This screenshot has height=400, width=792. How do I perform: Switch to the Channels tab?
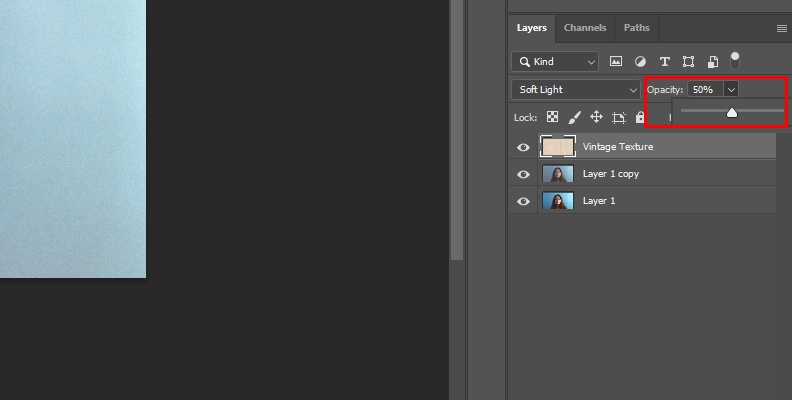click(x=585, y=28)
